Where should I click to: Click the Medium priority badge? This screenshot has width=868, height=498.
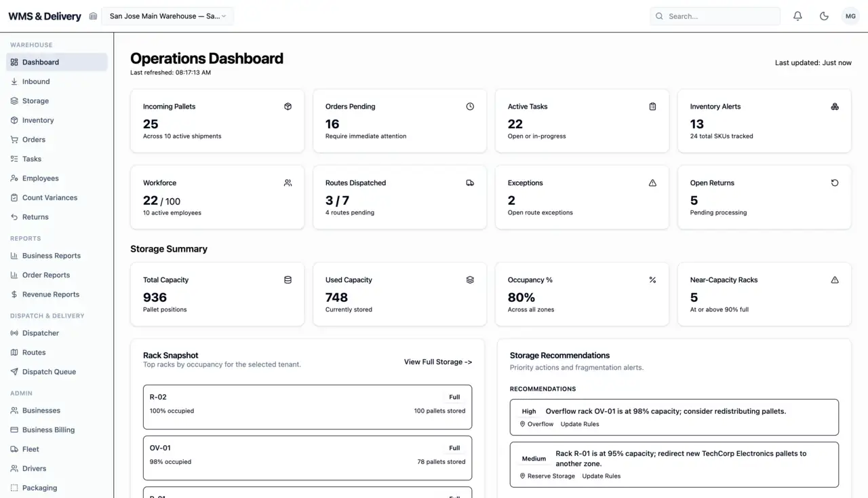tap(534, 459)
